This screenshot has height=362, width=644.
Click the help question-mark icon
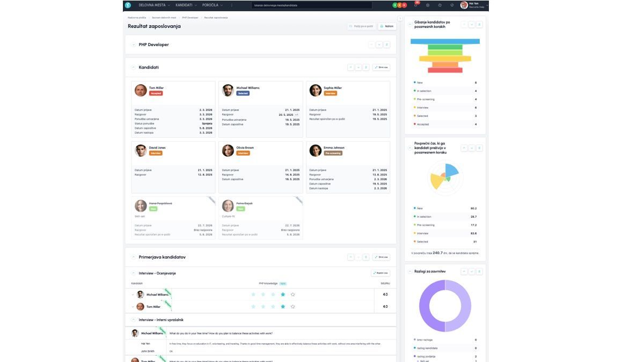pos(440,5)
